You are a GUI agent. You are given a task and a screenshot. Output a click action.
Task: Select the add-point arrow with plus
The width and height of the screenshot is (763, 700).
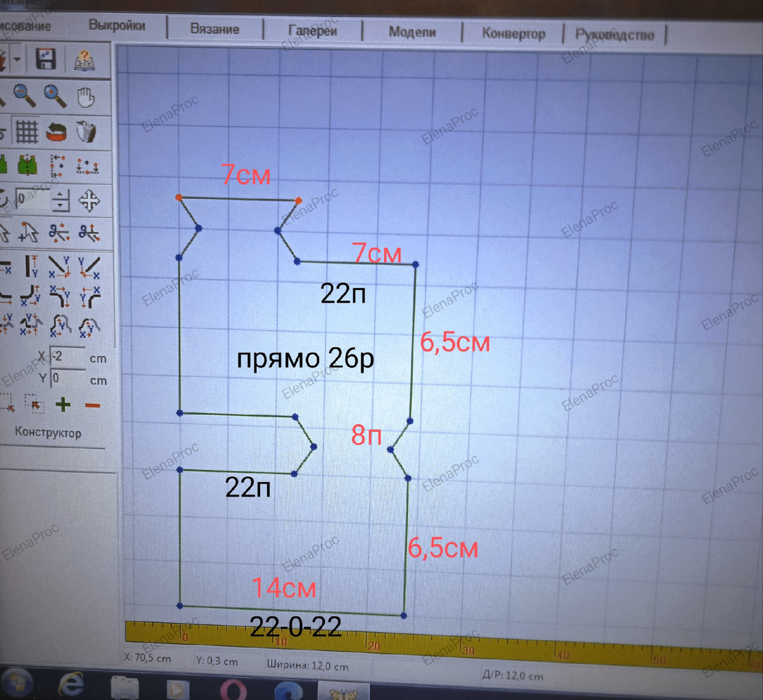[28, 233]
